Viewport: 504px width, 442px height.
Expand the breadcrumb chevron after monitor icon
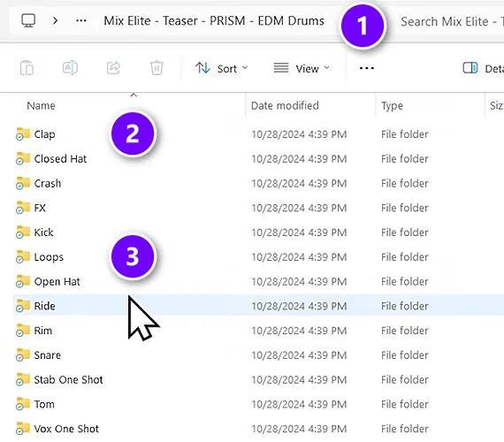coord(56,21)
